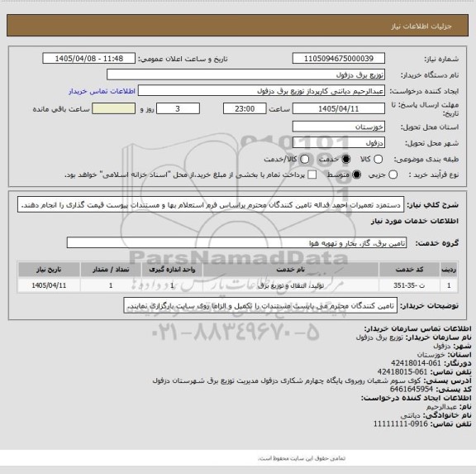
Task: Click the service name cell تولید، انتقال و توزیع برق
Action: coord(291,285)
